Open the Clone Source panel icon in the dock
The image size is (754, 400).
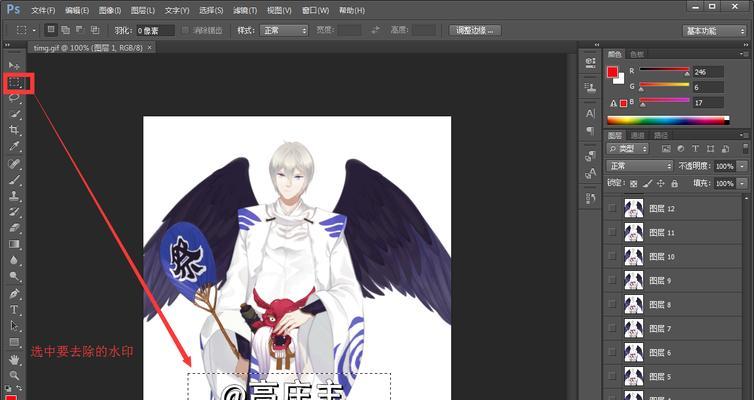click(591, 88)
